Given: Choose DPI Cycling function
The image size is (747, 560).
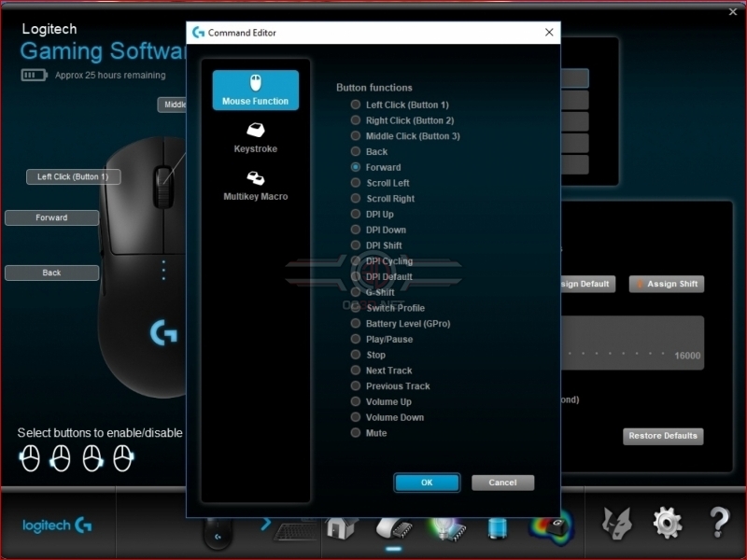Looking at the screenshot, I should pos(355,261).
